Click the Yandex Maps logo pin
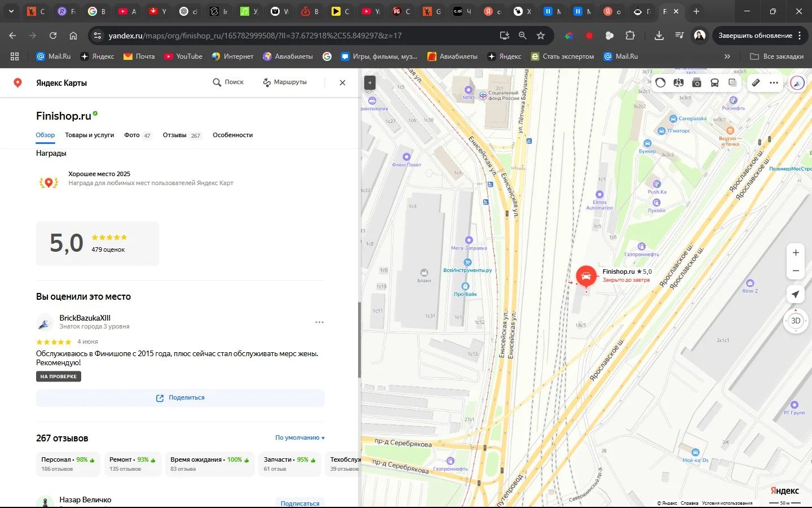 point(18,83)
